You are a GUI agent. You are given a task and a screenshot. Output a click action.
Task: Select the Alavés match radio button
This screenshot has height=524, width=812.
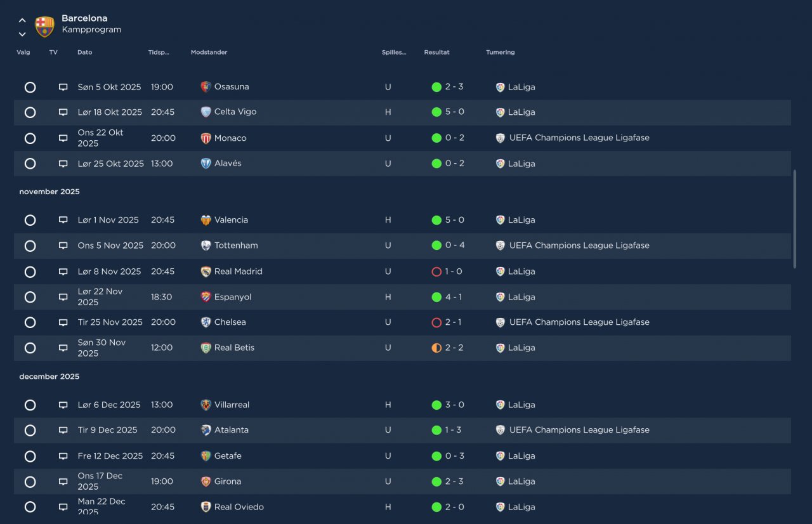coord(30,164)
